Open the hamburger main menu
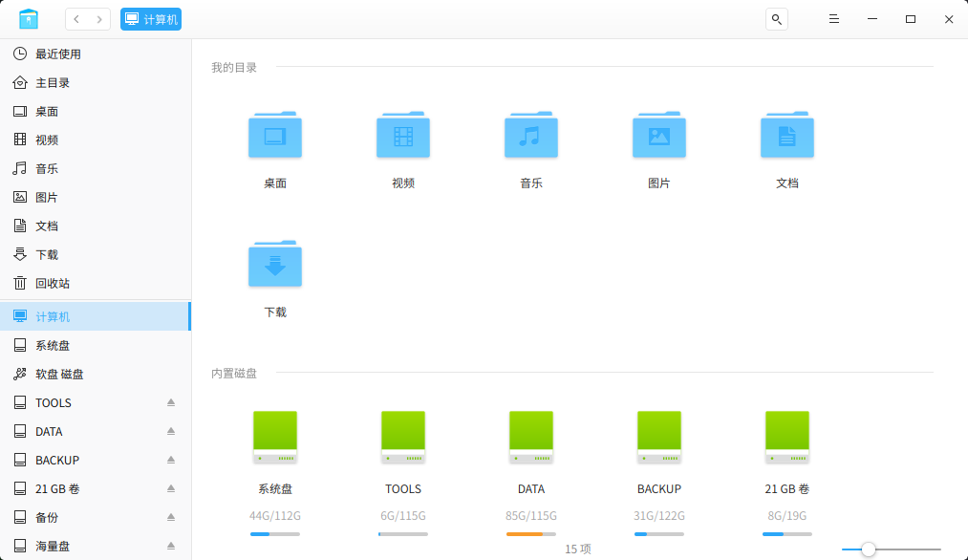Image resolution: width=968 pixels, height=560 pixels. pos(833,19)
